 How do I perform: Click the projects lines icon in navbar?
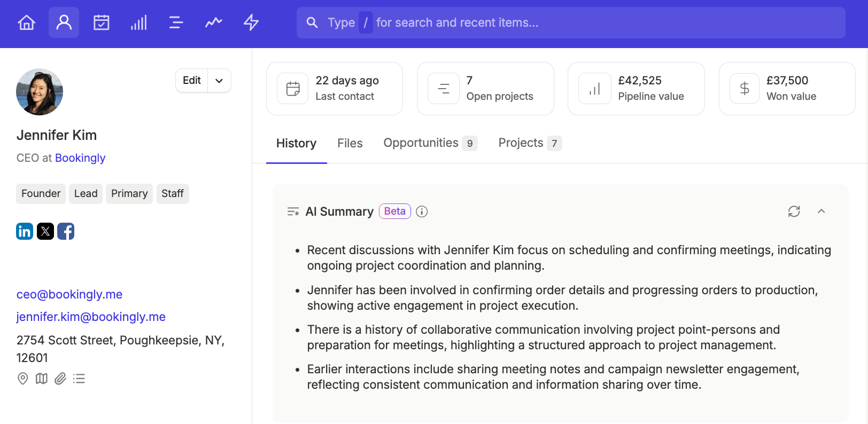[x=176, y=22]
